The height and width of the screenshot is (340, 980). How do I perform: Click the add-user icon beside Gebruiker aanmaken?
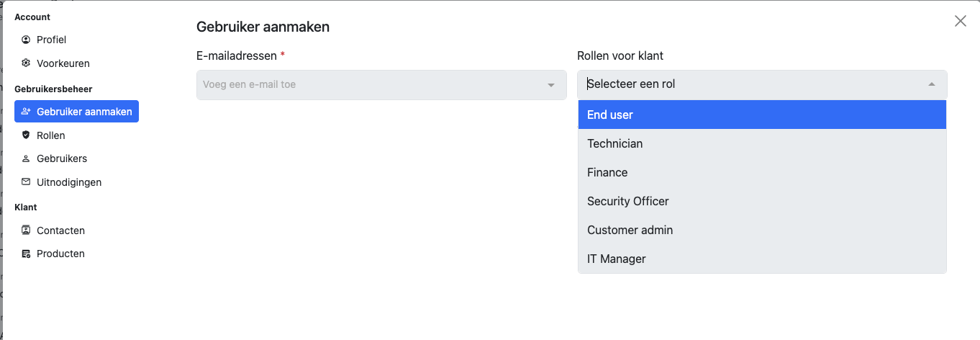(26, 112)
